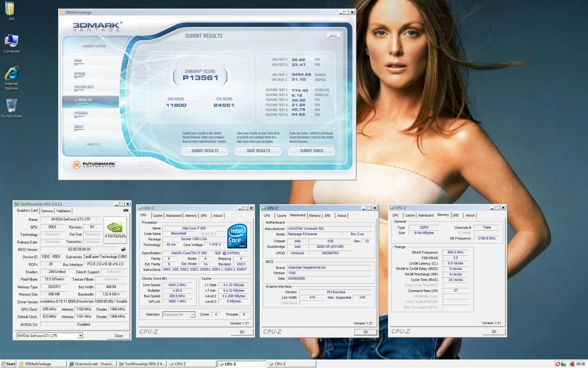
Task: Click the NVIDIA logo in GPU-Z
Action: (x=115, y=230)
